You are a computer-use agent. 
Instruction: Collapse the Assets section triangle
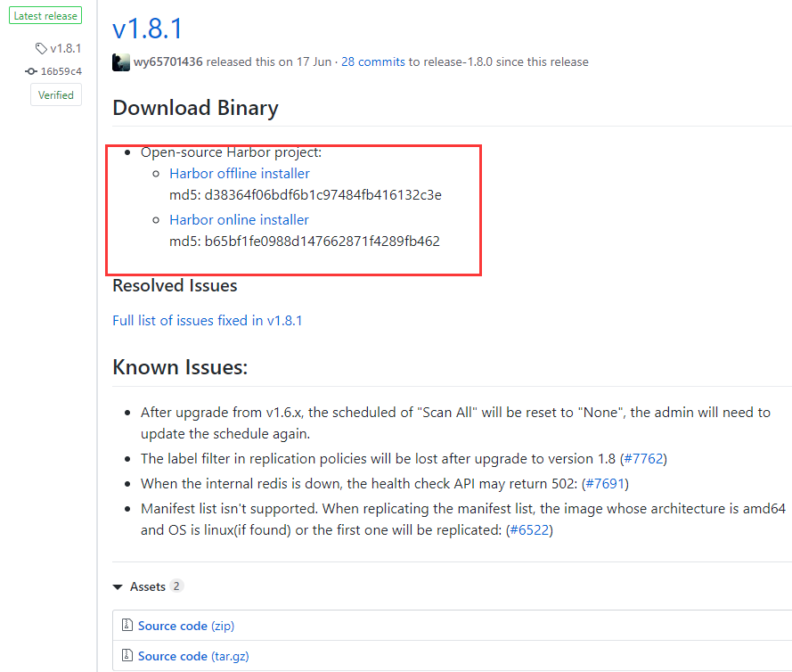click(x=118, y=586)
